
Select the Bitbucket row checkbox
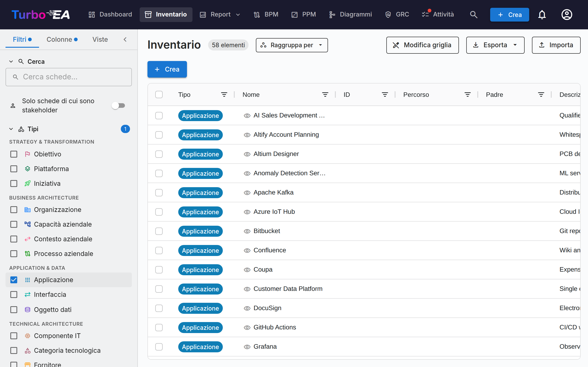click(159, 231)
